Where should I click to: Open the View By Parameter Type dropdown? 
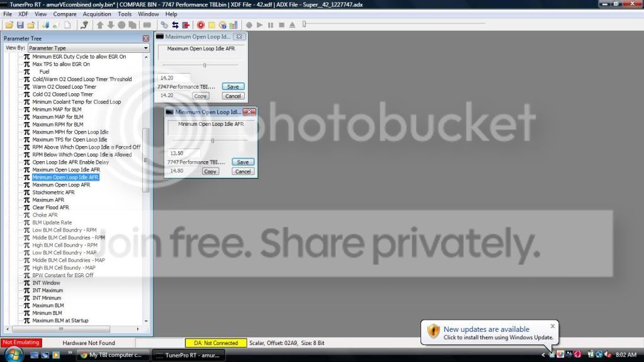89,48
